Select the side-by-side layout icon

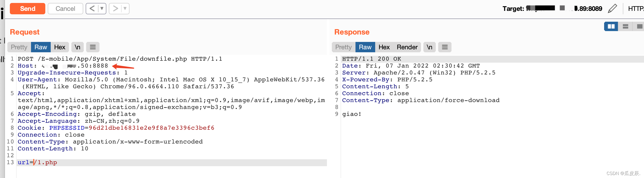coord(611,26)
